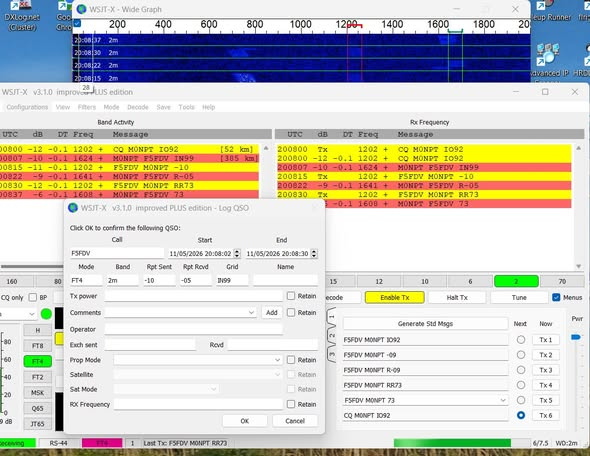Click the Add comment button

pyautogui.click(x=272, y=313)
